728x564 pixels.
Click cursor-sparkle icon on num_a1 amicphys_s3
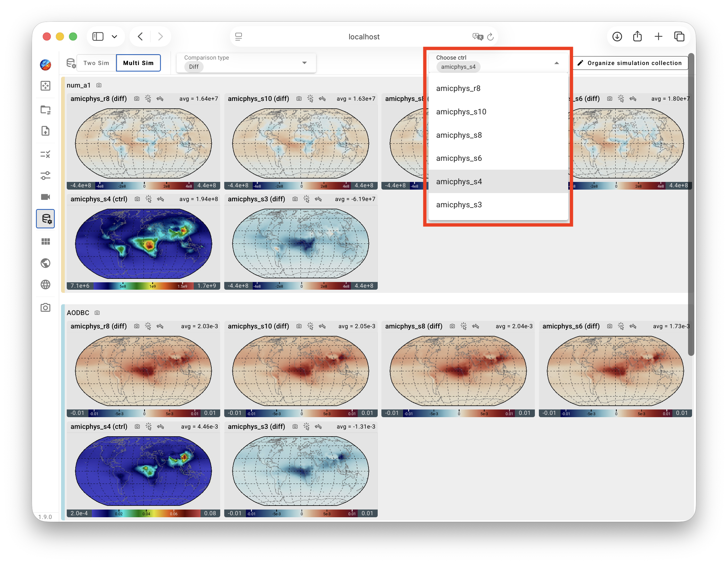coord(307,199)
